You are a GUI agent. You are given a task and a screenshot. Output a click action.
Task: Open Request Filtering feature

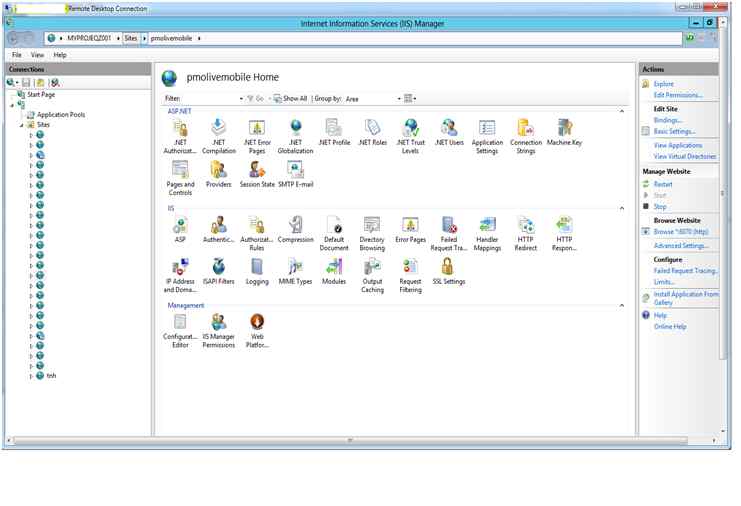point(411,275)
